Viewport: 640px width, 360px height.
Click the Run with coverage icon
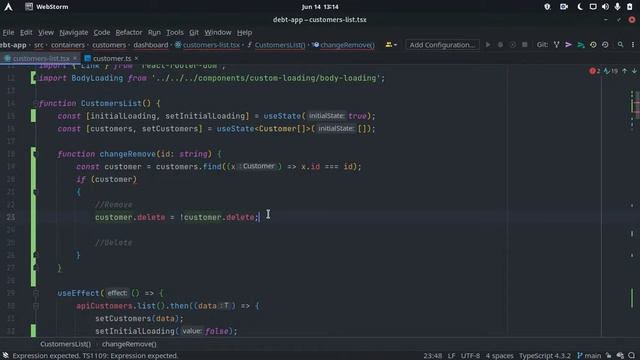[x=513, y=45]
